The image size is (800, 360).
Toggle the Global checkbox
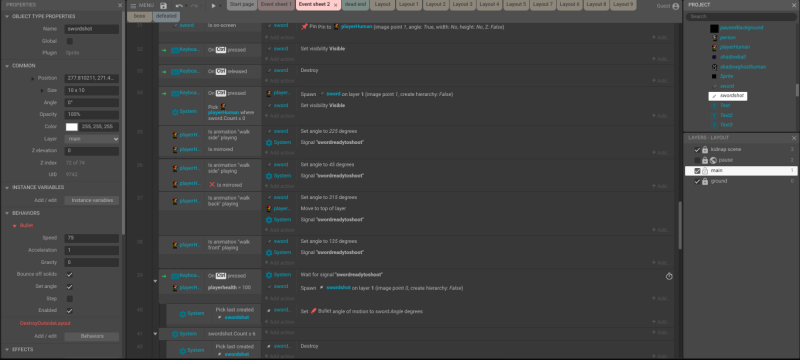[70, 41]
